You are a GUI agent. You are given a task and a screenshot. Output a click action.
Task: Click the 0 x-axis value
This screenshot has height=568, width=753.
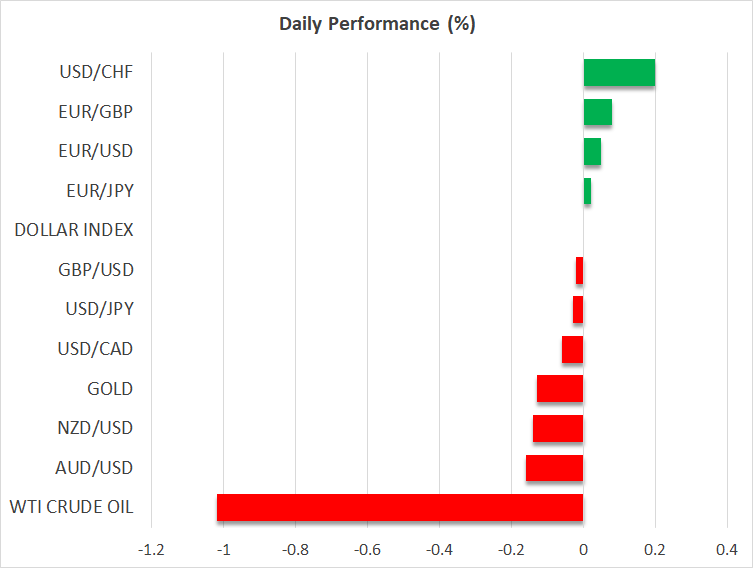coord(583,549)
